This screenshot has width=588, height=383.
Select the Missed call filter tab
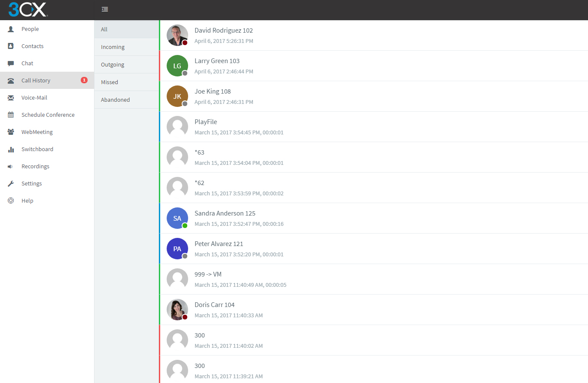tap(126, 82)
